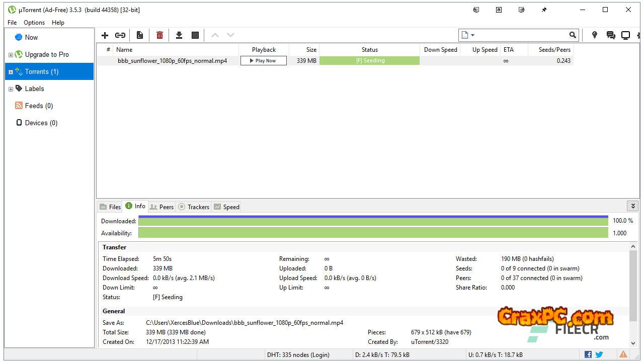Image resolution: width=644 pixels, height=362 pixels.
Task: Click the red Remove Torrent trash icon
Action: point(159,35)
